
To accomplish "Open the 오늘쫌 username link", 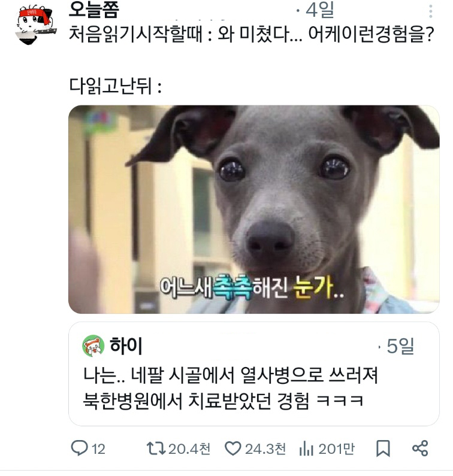I will pos(94,10).
